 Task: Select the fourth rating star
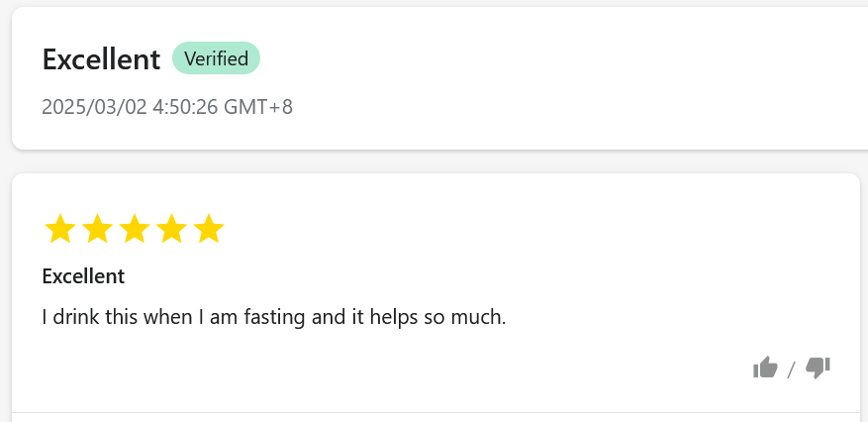tap(171, 230)
